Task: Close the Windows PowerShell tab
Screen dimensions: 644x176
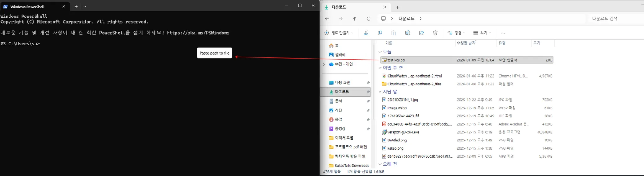Action: pyautogui.click(x=64, y=7)
